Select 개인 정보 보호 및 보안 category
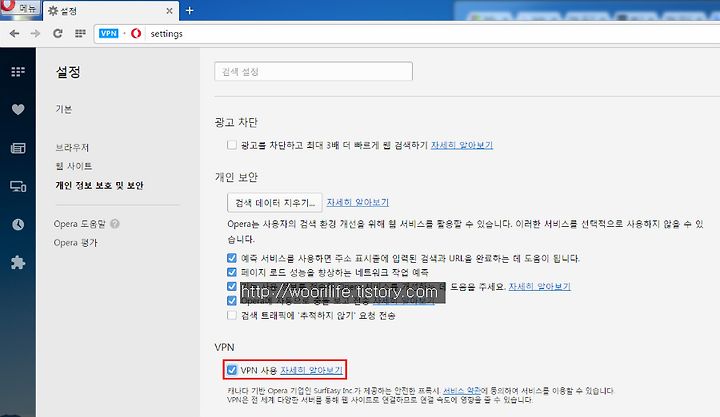 click(99, 186)
